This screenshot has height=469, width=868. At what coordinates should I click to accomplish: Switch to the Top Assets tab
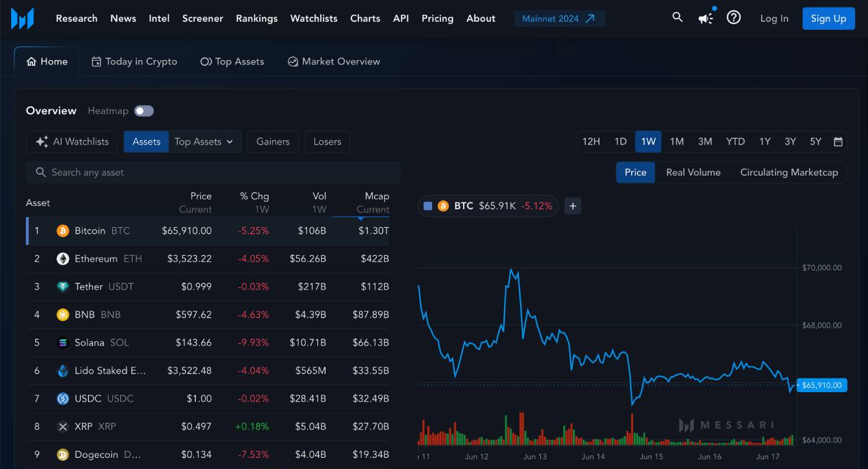point(232,61)
